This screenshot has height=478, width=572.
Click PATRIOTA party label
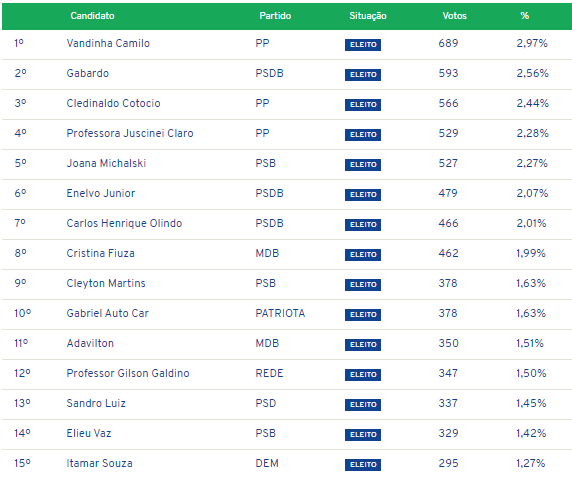280,313
